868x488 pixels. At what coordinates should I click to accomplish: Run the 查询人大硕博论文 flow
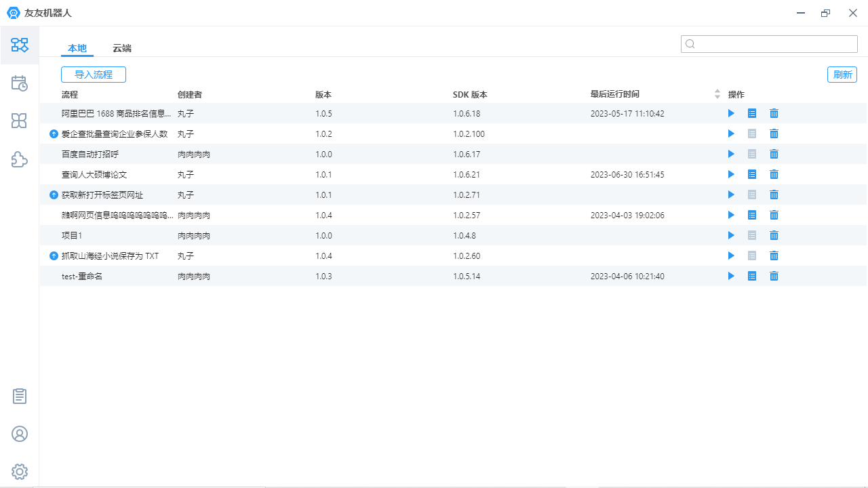pos(731,174)
